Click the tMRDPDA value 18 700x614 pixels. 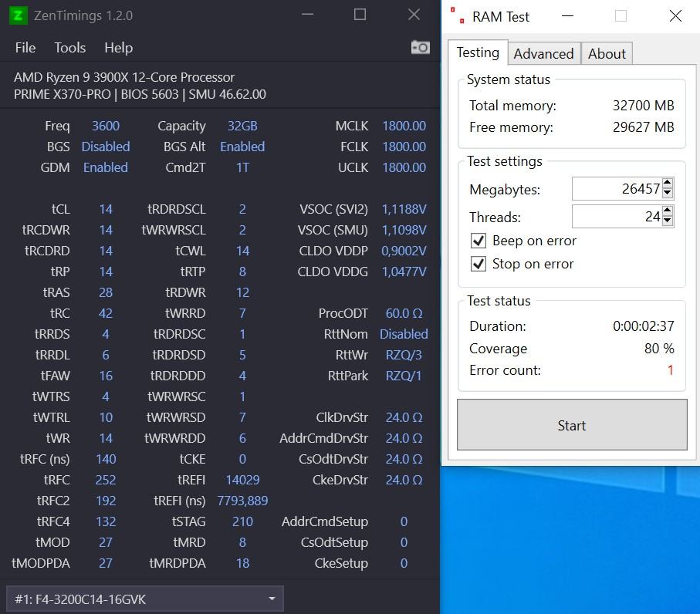[x=242, y=563]
